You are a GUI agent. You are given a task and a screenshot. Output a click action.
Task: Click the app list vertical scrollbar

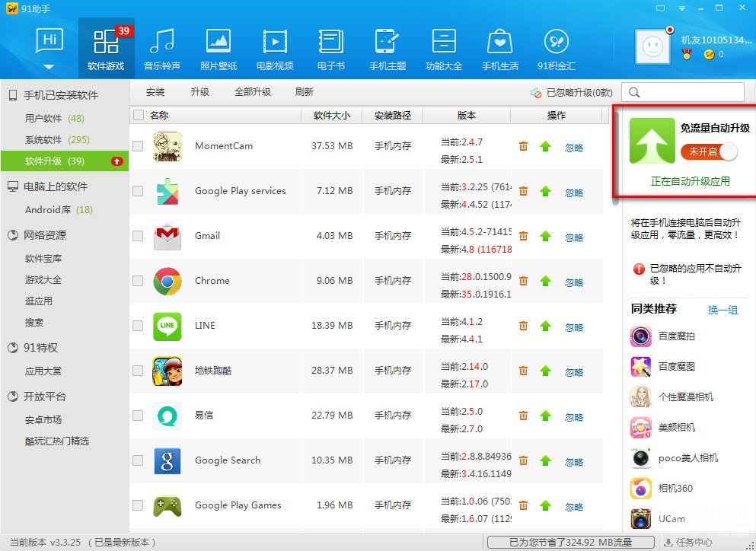[x=615, y=158]
